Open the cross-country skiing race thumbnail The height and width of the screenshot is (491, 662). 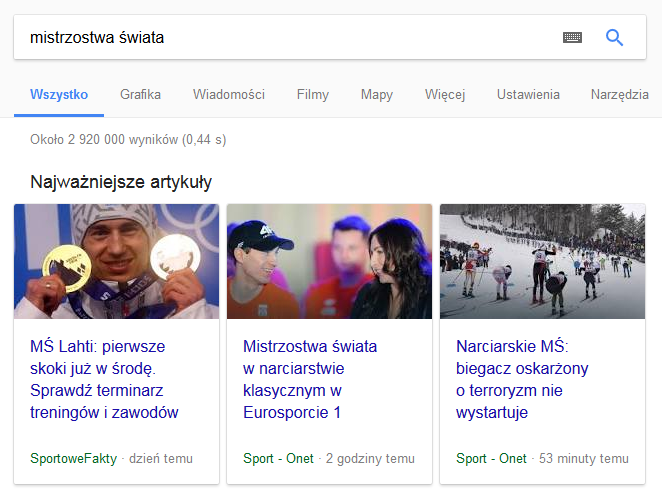pyautogui.click(x=543, y=261)
